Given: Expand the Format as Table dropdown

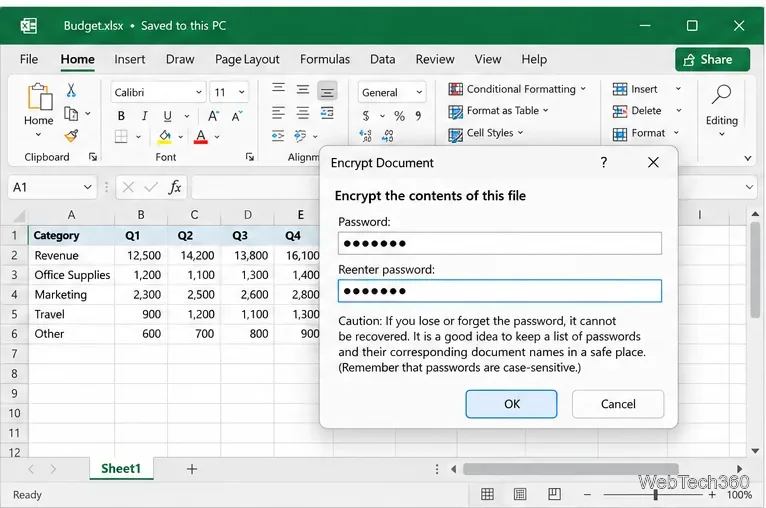Looking at the screenshot, I should coord(546,110).
